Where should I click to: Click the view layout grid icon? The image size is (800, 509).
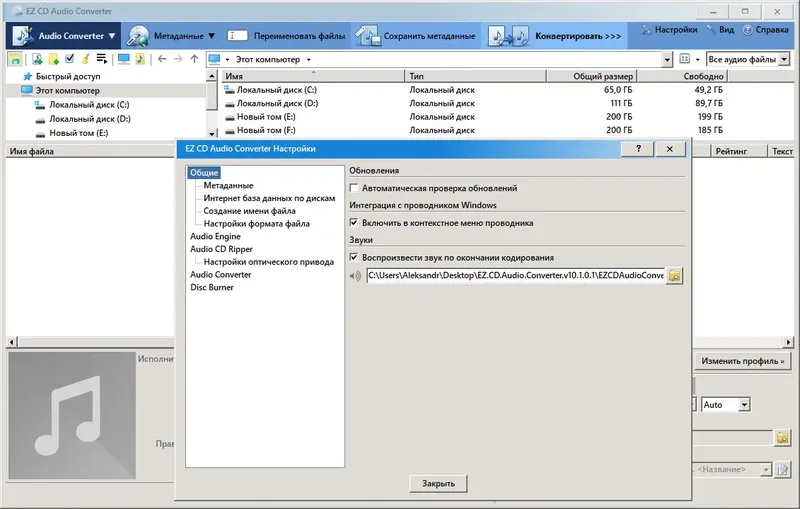[x=685, y=59]
